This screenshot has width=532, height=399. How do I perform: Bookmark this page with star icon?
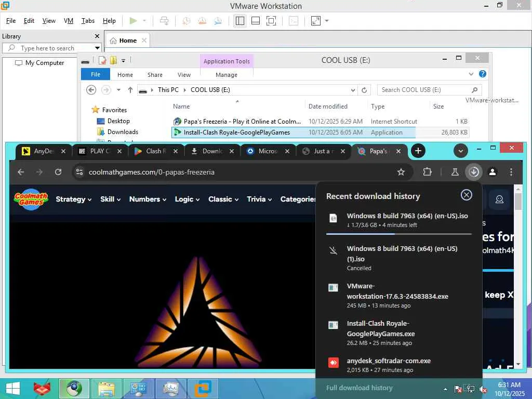point(401,172)
